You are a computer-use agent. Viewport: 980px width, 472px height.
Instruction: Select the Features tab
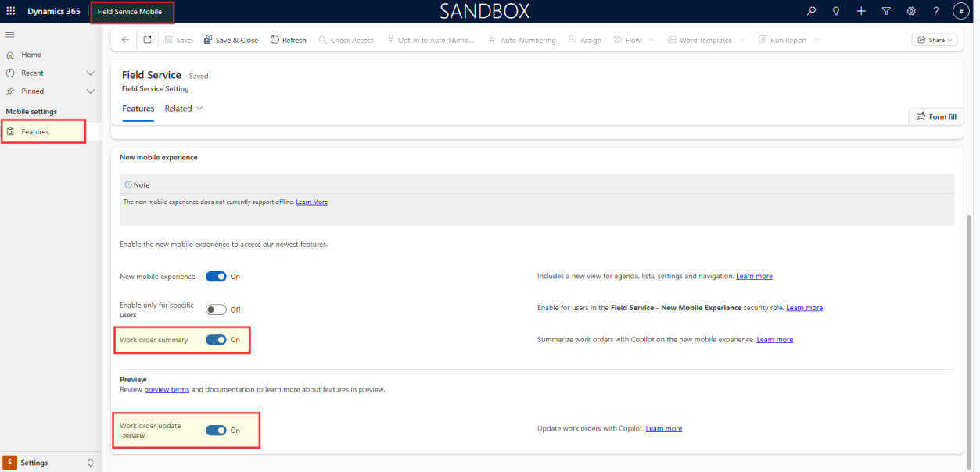point(138,109)
